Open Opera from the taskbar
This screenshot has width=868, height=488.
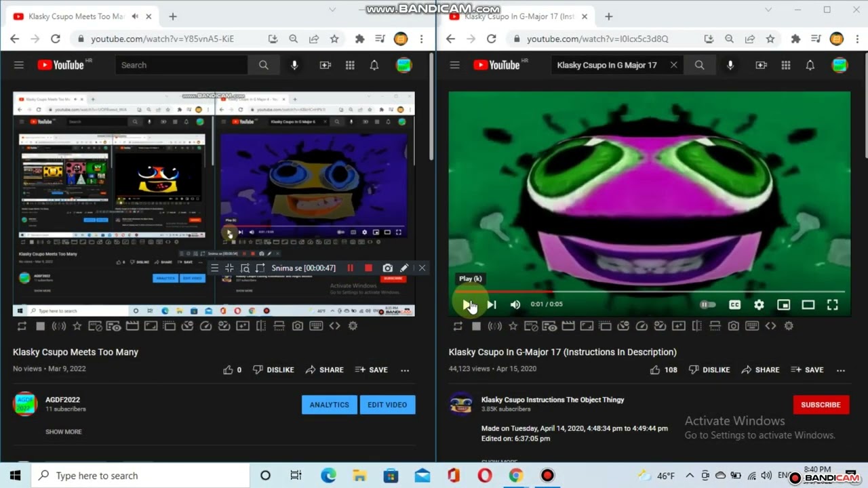[484, 476]
